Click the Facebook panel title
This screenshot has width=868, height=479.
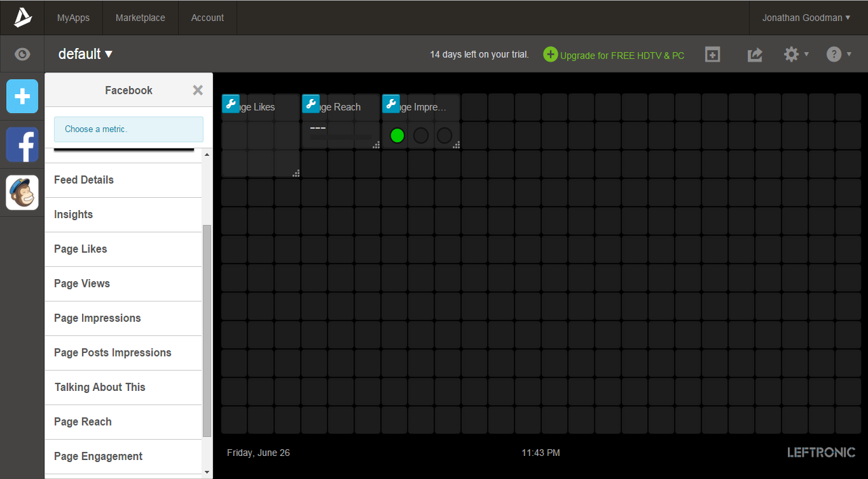pos(129,90)
